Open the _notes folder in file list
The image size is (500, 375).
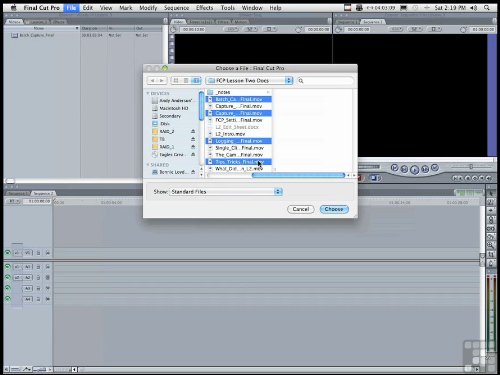[x=238, y=92]
